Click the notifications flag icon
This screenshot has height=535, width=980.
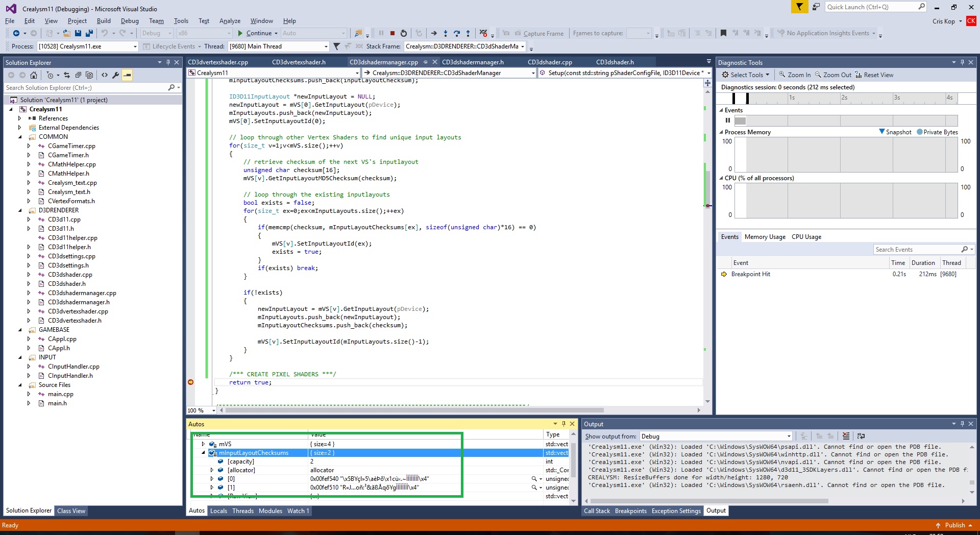point(799,7)
